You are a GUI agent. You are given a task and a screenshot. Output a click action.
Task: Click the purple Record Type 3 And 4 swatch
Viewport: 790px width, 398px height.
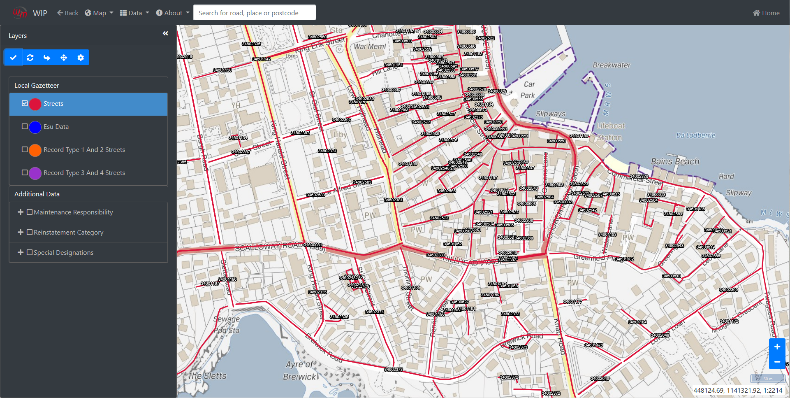point(35,173)
